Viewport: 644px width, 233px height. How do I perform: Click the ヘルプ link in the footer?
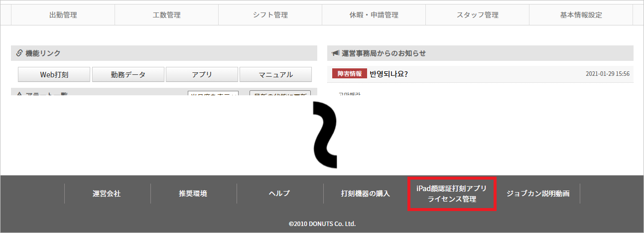click(x=279, y=194)
